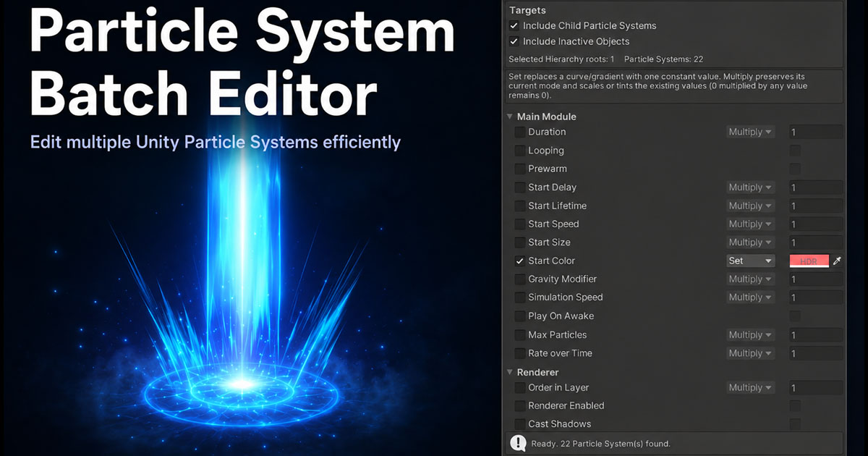Click the 'Particle Systems: 22' text
The image size is (868, 456).
(663, 59)
